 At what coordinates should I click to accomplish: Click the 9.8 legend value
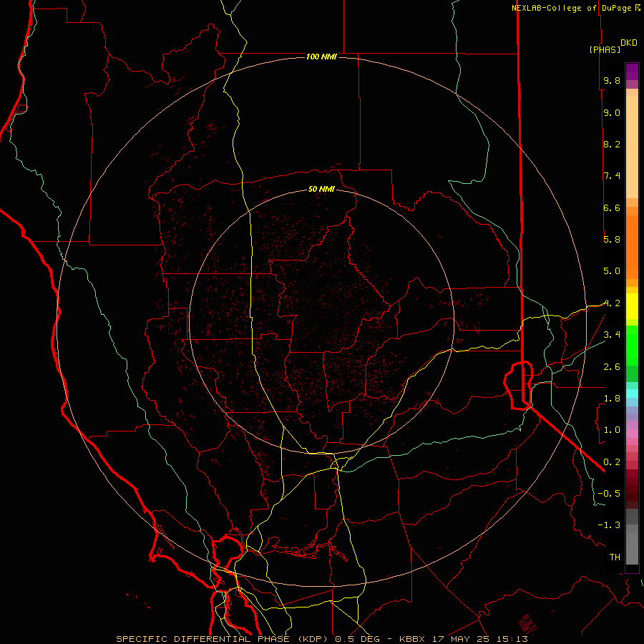pos(612,80)
